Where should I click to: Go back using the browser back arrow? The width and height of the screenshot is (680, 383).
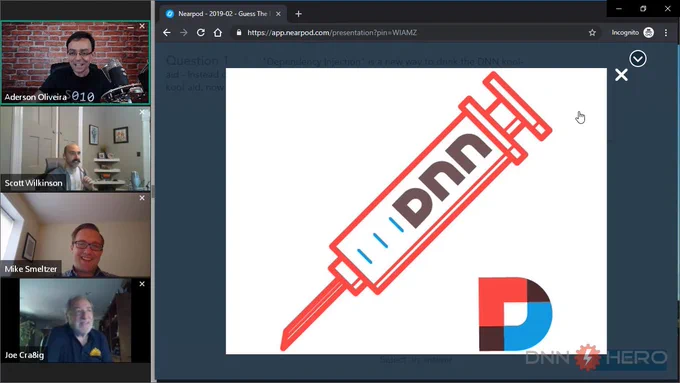167,33
